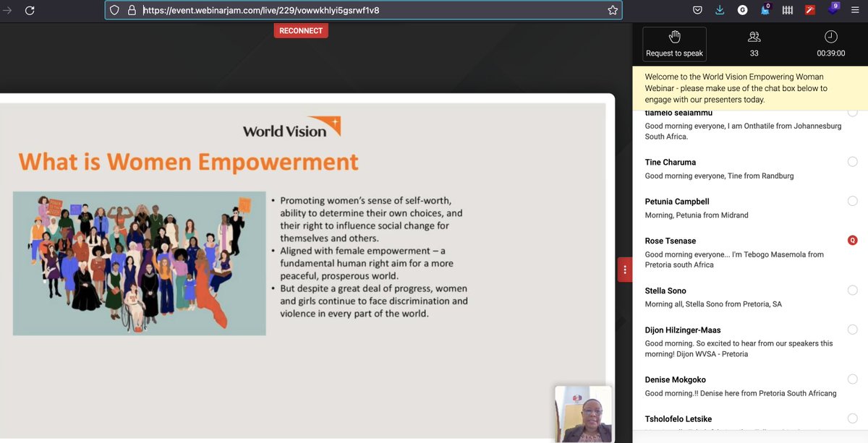Click the white G extension icon

pos(742,10)
